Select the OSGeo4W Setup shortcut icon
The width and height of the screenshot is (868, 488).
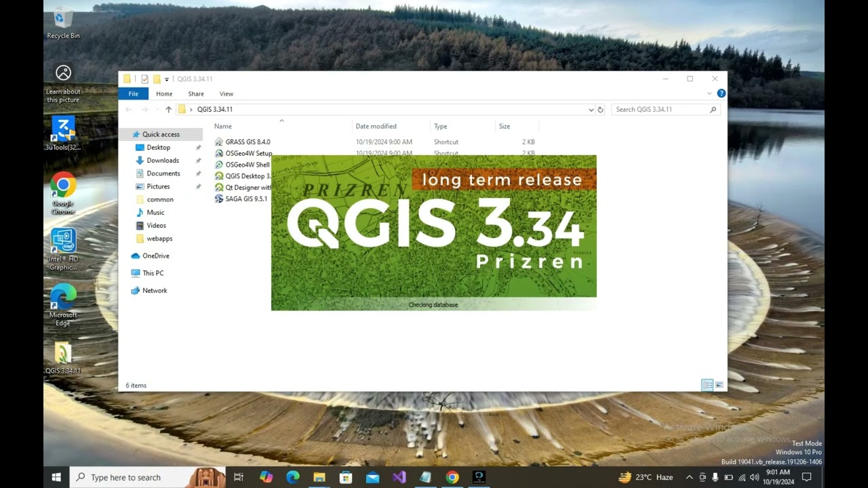point(219,153)
